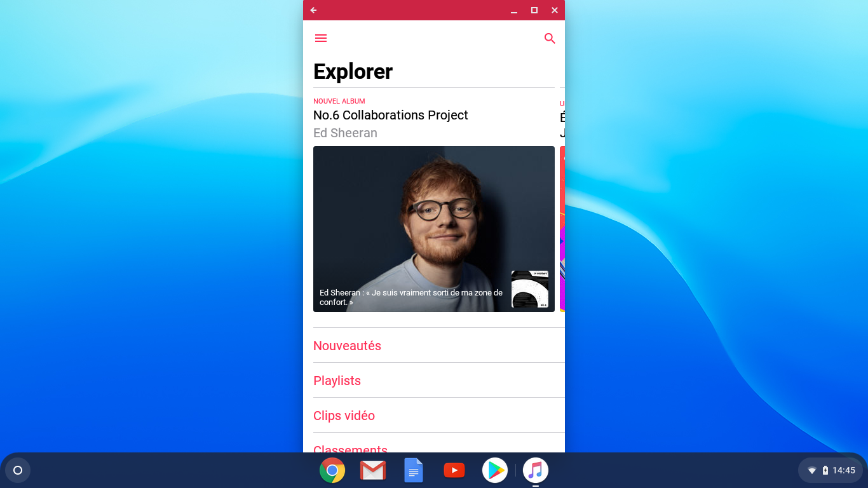Screen dimensions: 868x488
Task: Click the No.6 album cover thumbnail
Action: point(530,289)
